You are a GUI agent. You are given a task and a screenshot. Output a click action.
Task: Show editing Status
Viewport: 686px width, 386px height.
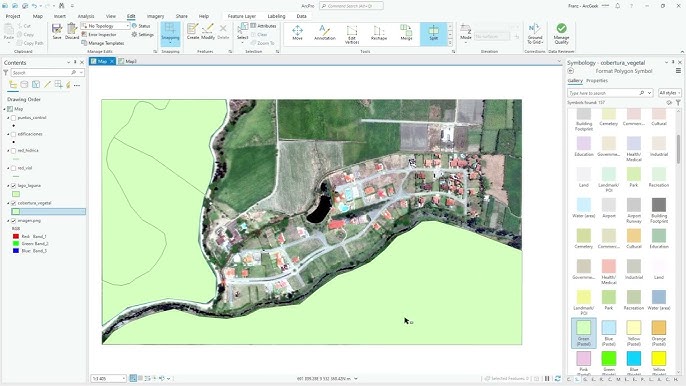[141, 26]
